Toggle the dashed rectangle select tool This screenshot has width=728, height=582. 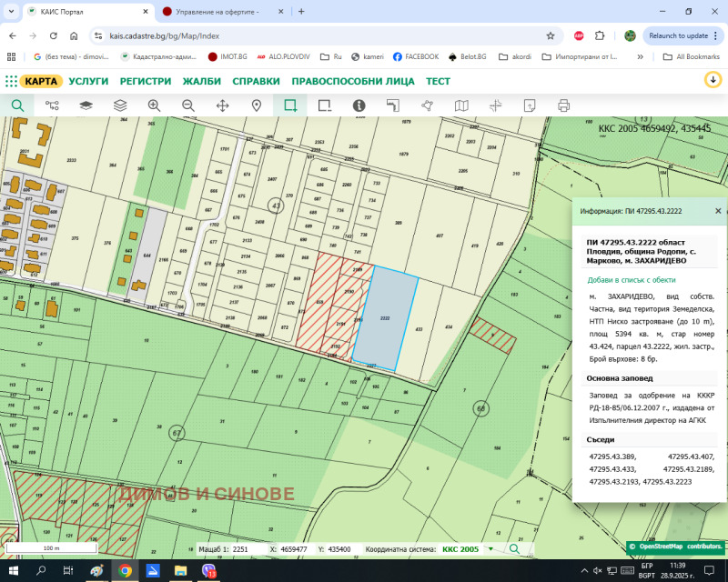tap(324, 105)
